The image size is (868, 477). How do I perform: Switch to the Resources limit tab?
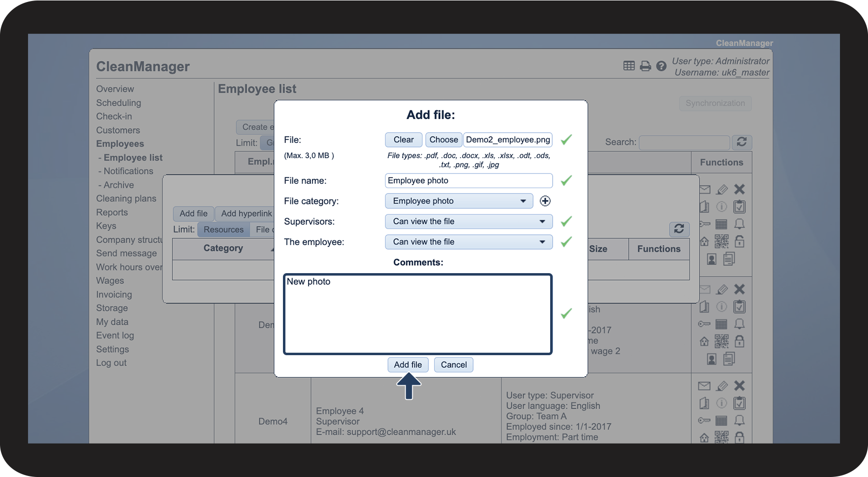(x=224, y=229)
